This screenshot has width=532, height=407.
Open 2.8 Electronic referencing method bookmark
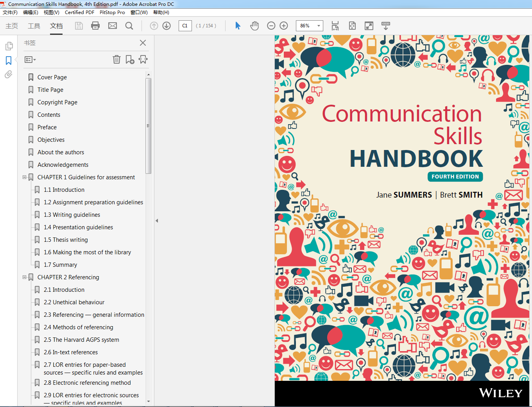click(87, 383)
